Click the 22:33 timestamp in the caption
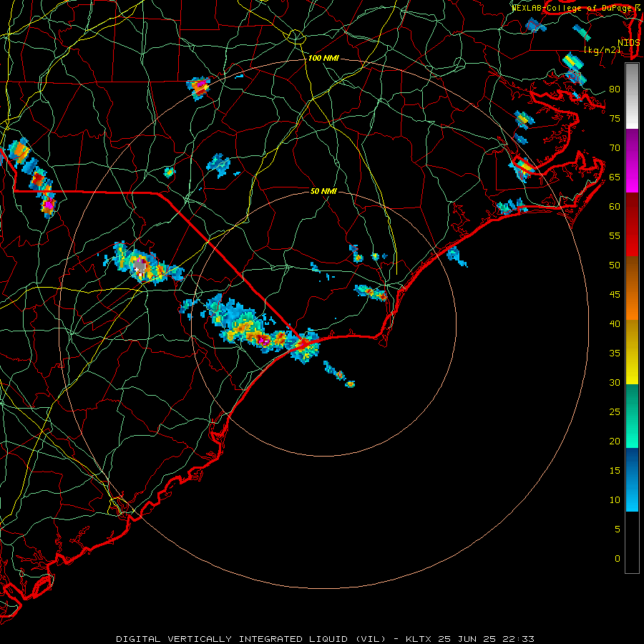Screen dimensions: 644x644 (519, 639)
